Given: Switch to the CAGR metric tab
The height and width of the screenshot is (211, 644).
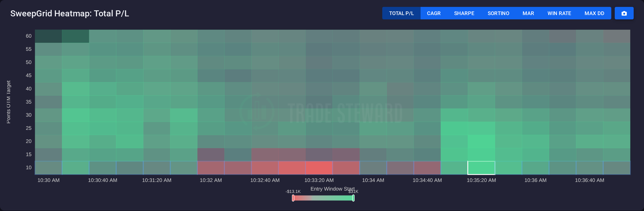Looking at the screenshot, I should pyautogui.click(x=433, y=13).
